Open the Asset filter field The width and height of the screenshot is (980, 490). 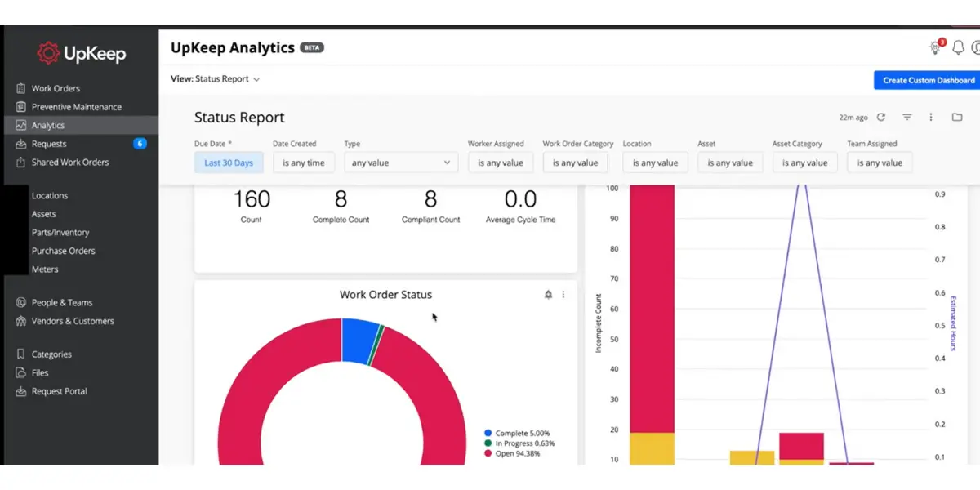pyautogui.click(x=730, y=163)
